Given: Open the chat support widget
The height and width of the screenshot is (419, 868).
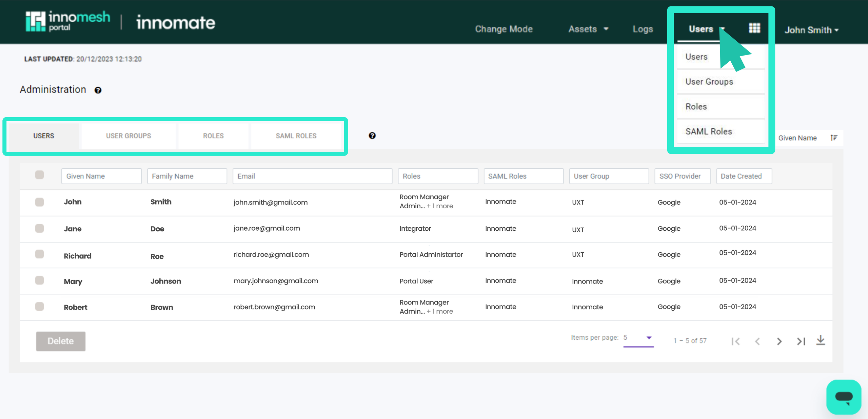Looking at the screenshot, I should [844, 397].
